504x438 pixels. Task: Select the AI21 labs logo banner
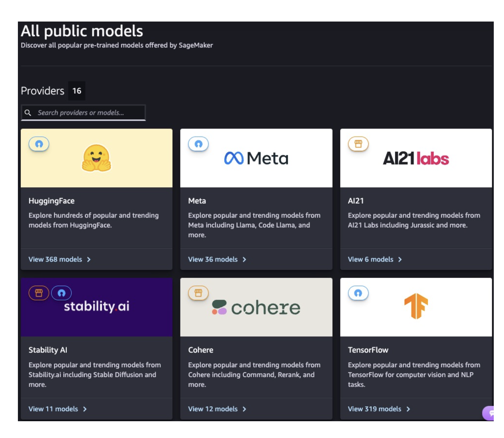(x=416, y=158)
